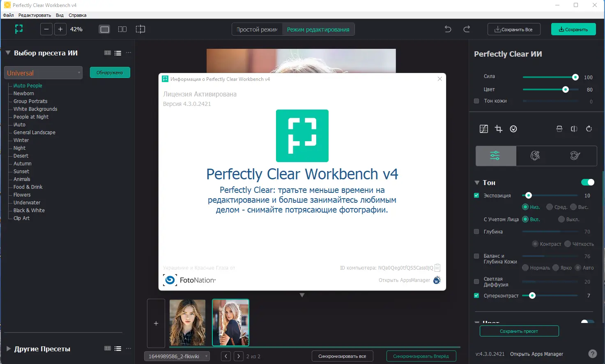
Task: Show AI presets as thumbnail grid
Action: (x=108, y=53)
